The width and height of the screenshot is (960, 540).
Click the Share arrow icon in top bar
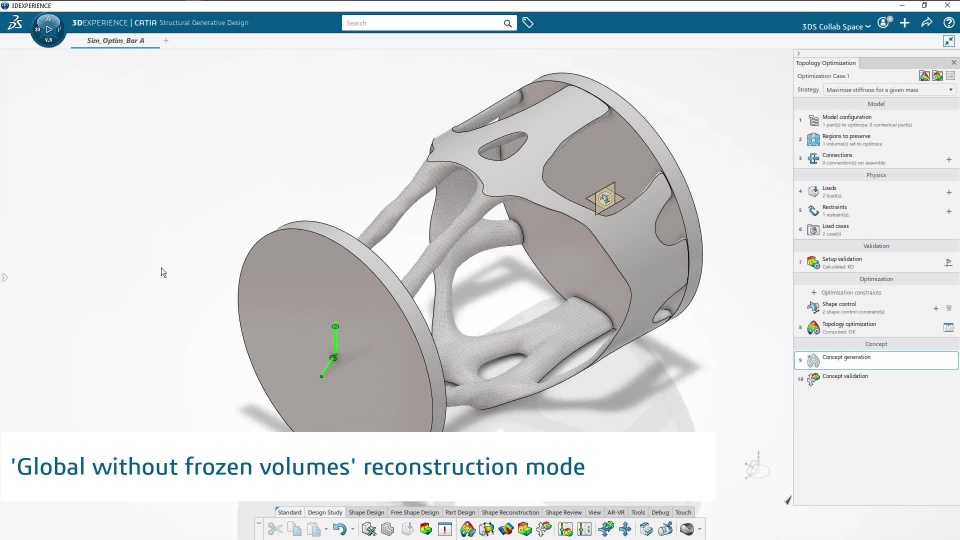point(926,23)
